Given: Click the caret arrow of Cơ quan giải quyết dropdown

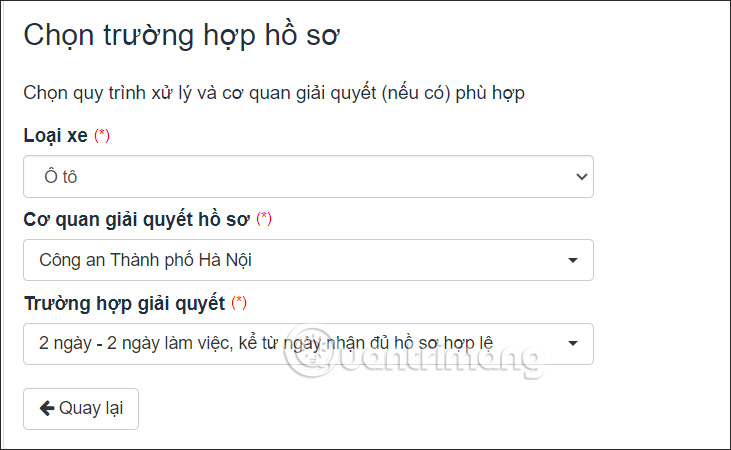Looking at the screenshot, I should (573, 260).
